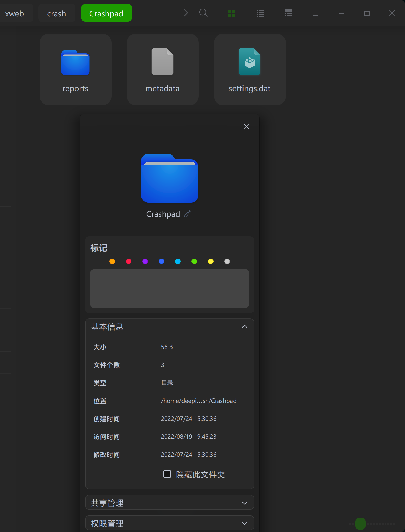Image resolution: width=405 pixels, height=532 pixels.
Task: Click the tag text input box
Action: [170, 289]
